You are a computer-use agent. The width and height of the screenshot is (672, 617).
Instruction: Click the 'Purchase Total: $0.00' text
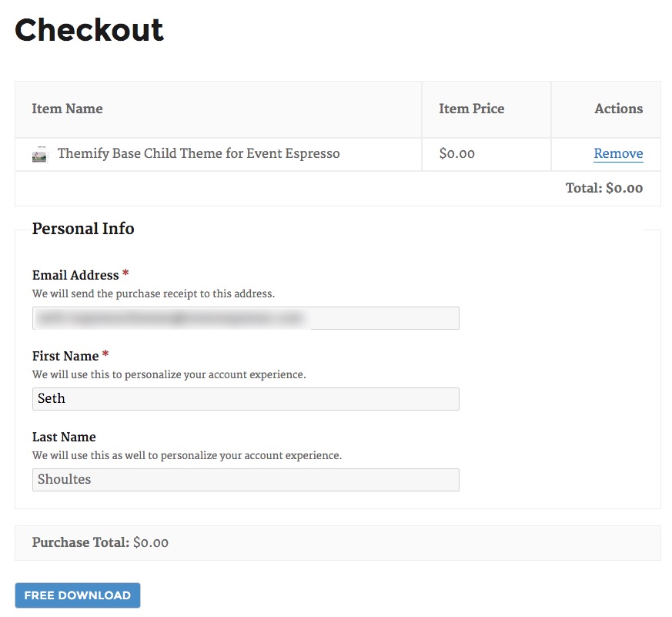point(100,542)
